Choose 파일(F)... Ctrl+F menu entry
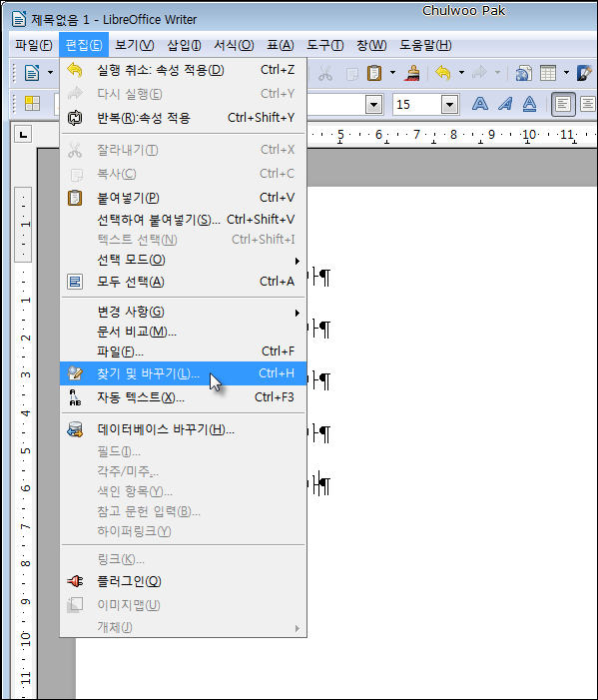The image size is (598, 700). [184, 351]
